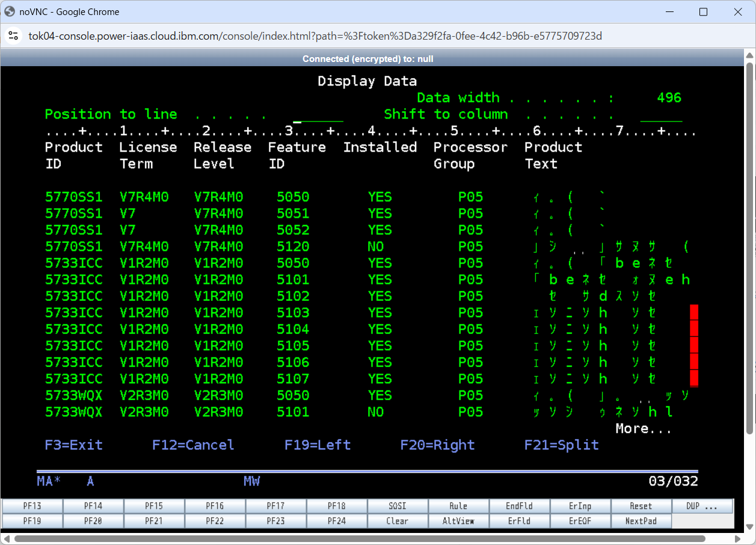Screen dimensions: 756x545
Task: Click the ErEOF keypad button
Action: 580,521
